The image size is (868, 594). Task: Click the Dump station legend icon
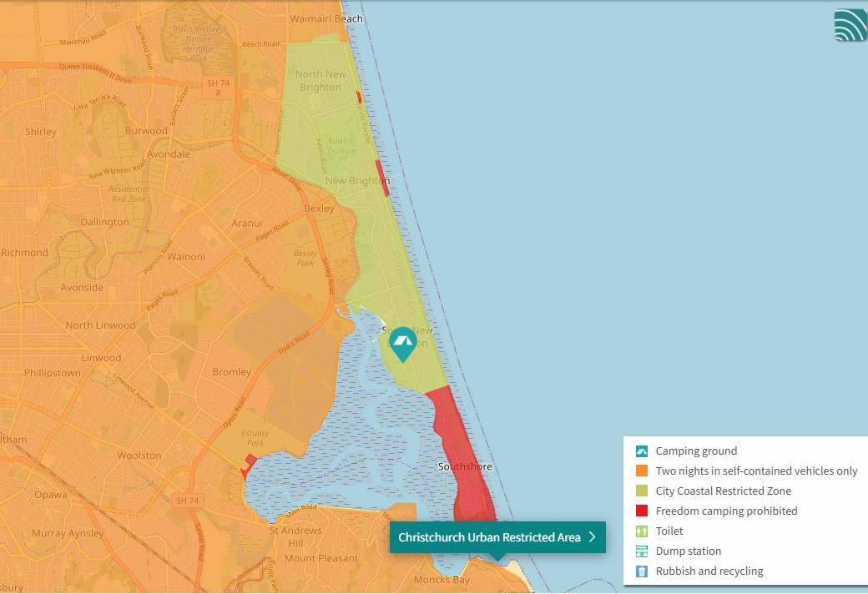click(x=642, y=551)
